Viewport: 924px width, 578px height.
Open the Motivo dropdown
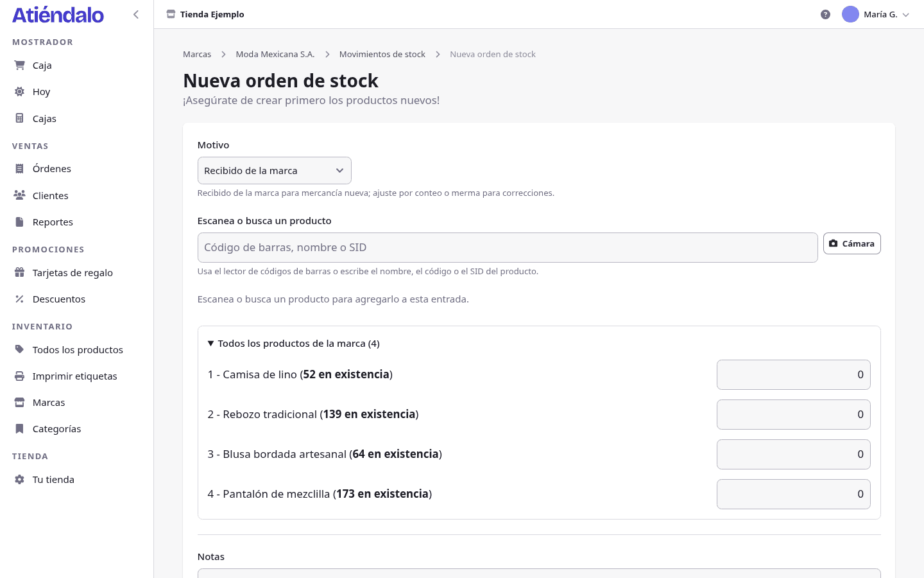[274, 171]
